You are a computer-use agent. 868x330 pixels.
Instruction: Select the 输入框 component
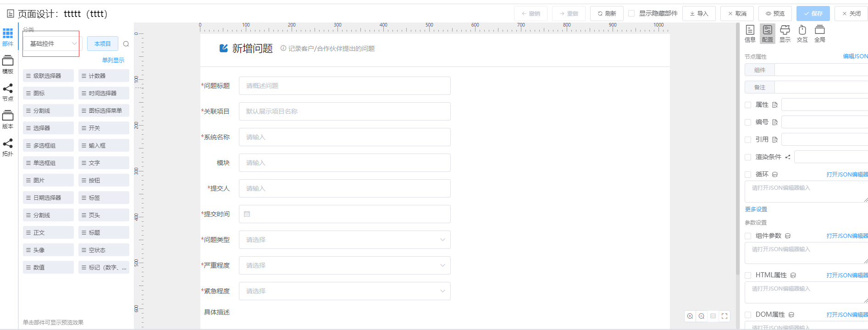click(x=104, y=145)
